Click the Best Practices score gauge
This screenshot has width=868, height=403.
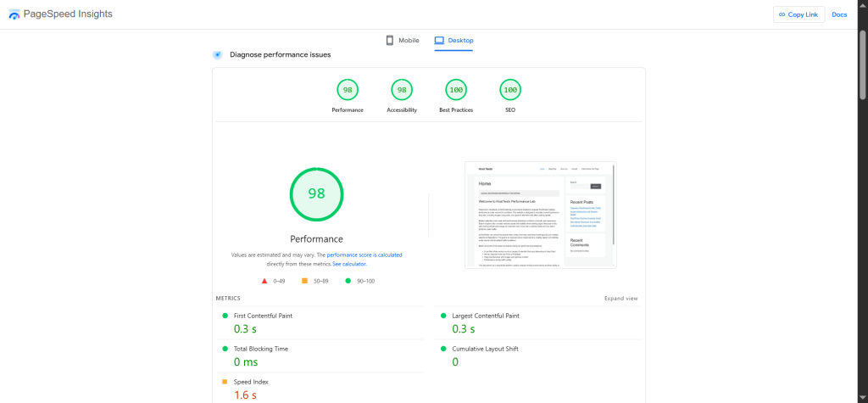(456, 90)
